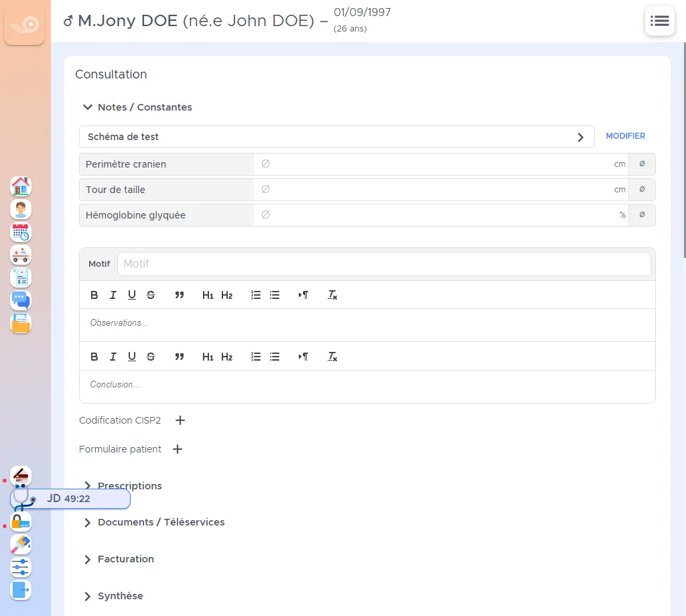Open the patient face icon in sidebar

(21, 209)
